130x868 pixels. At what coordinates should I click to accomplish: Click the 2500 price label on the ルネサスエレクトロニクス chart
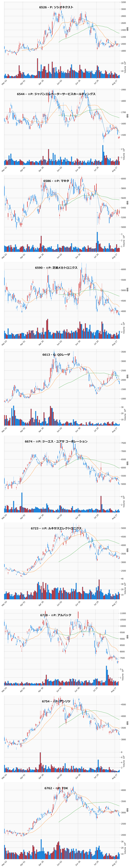coord(124,571)
